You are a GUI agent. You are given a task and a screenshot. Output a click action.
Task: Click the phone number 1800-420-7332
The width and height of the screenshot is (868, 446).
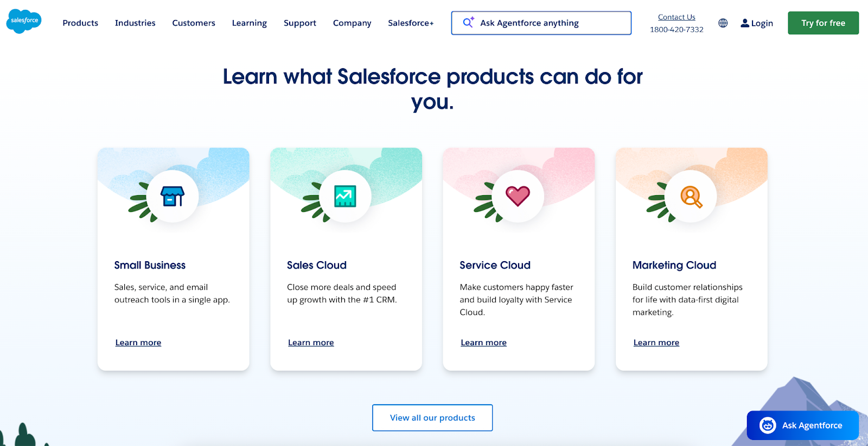click(676, 30)
